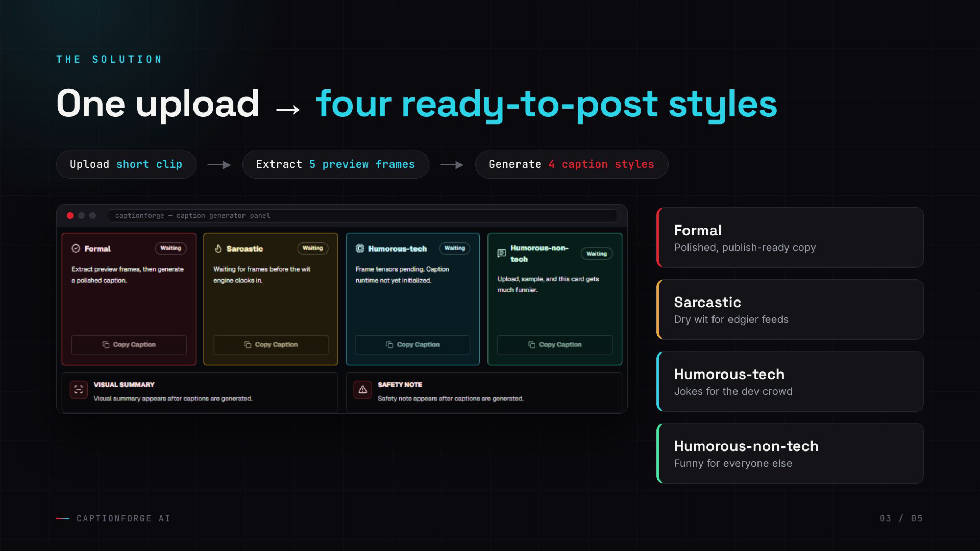Click "Safety note appears after captions are generated."
The image size is (980, 551).
[x=450, y=399]
